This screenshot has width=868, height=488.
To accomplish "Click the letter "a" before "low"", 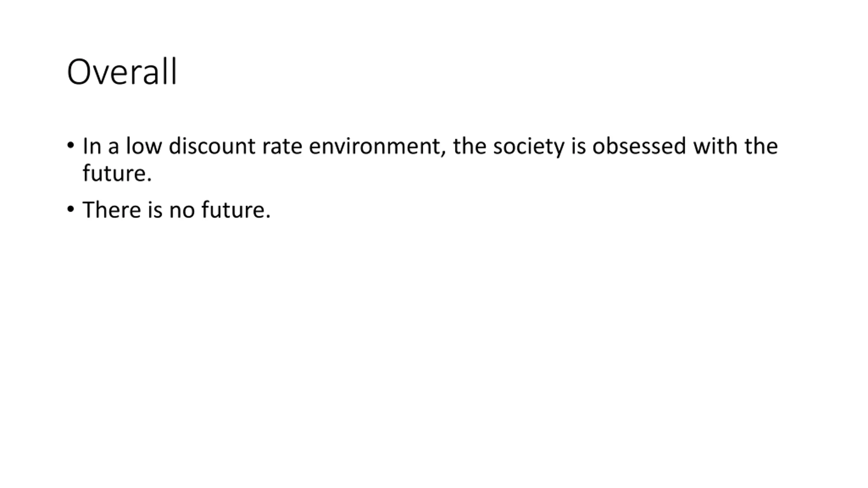I will [x=114, y=148].
